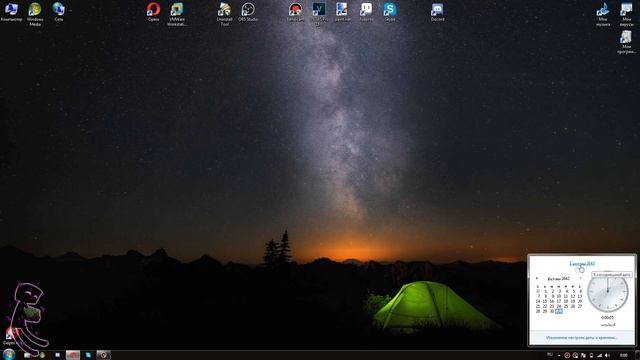Open the Мои программы desktop icon
This screenshot has height=360, width=640.
(x=626, y=42)
